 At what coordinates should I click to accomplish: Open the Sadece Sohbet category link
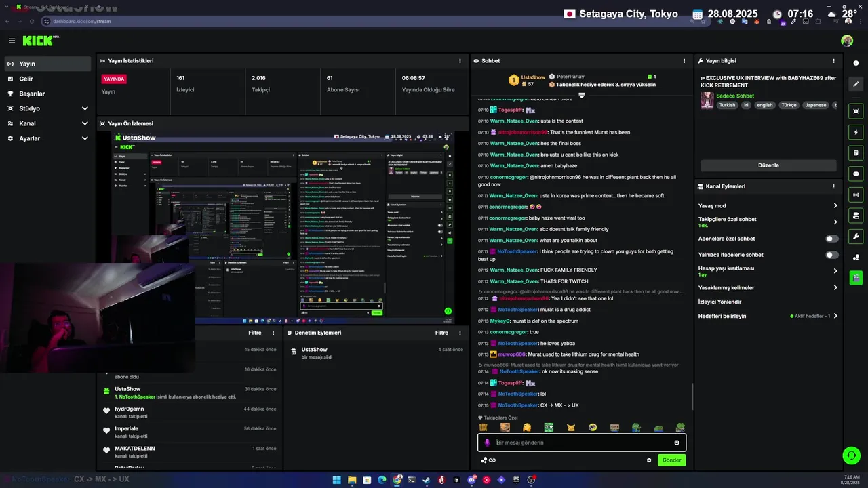coord(735,96)
